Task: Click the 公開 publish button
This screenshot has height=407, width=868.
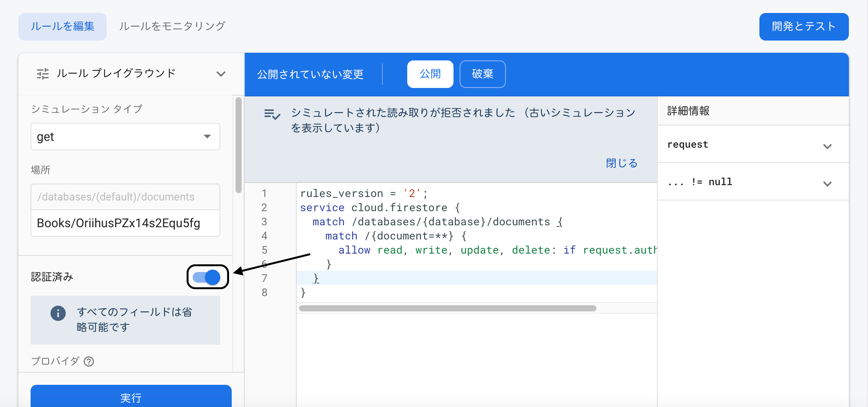Action: [x=430, y=74]
